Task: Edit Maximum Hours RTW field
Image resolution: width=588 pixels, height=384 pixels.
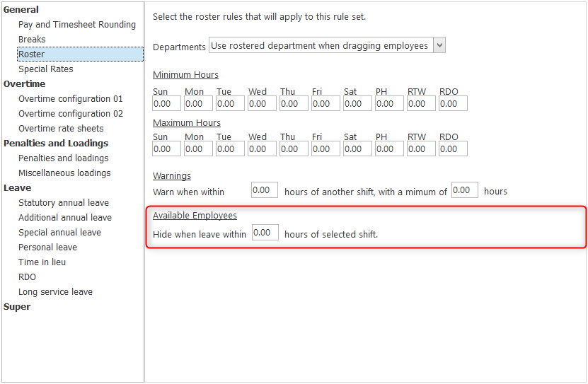Action: 422,149
